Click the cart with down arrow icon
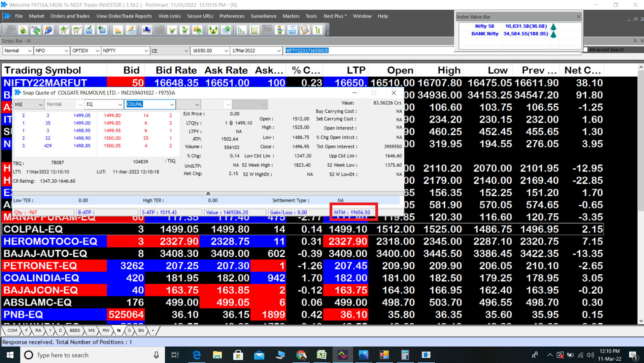 click(x=185, y=30)
